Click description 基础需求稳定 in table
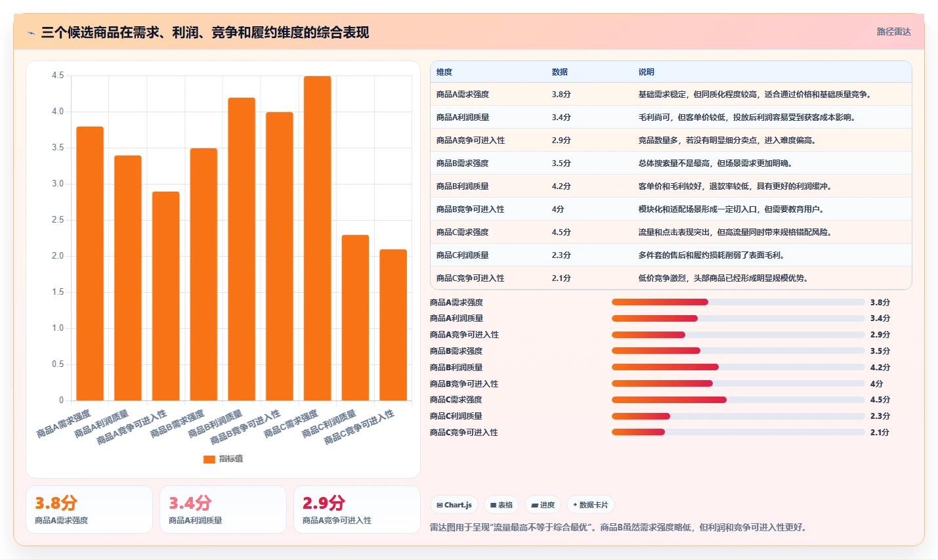This screenshot has height=560, width=938. pos(755,95)
